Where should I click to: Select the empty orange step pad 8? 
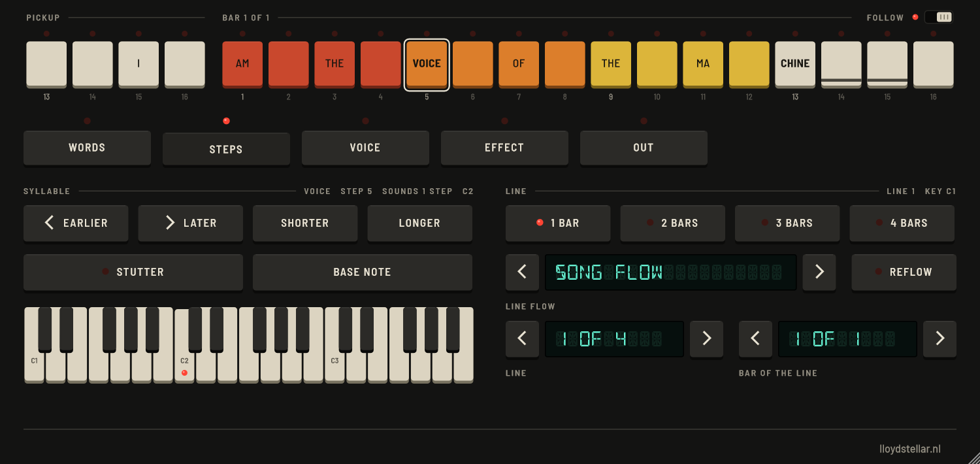[x=565, y=63]
